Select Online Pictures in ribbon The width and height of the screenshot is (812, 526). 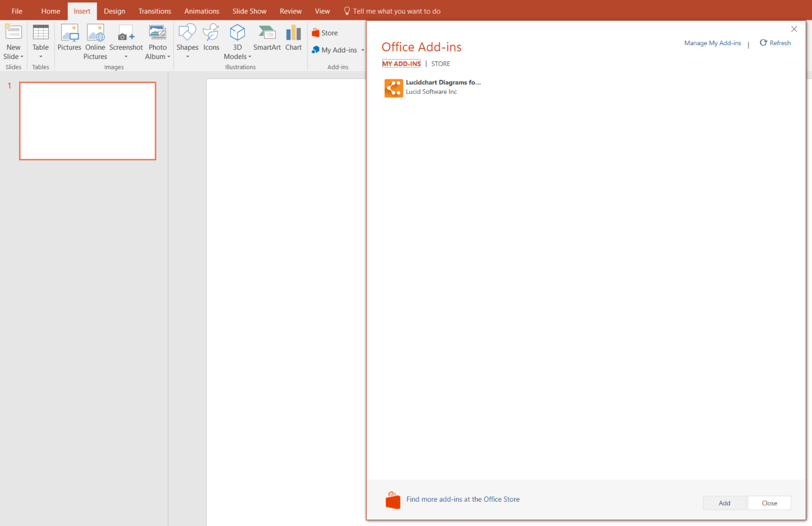pos(96,42)
